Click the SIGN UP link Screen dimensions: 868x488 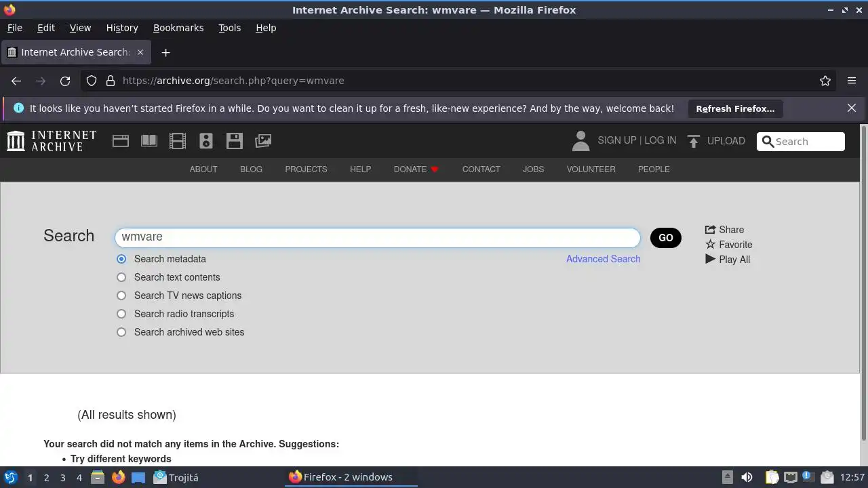tap(617, 140)
